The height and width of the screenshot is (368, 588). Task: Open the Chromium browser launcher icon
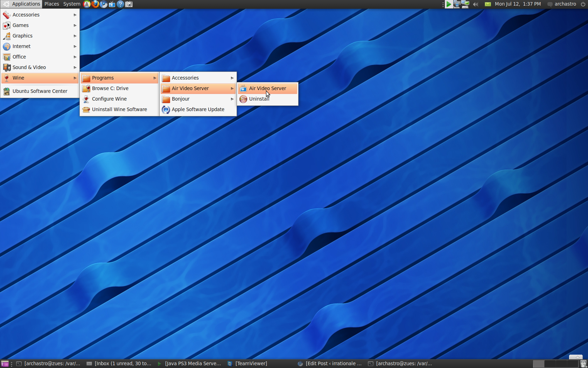coord(104,4)
